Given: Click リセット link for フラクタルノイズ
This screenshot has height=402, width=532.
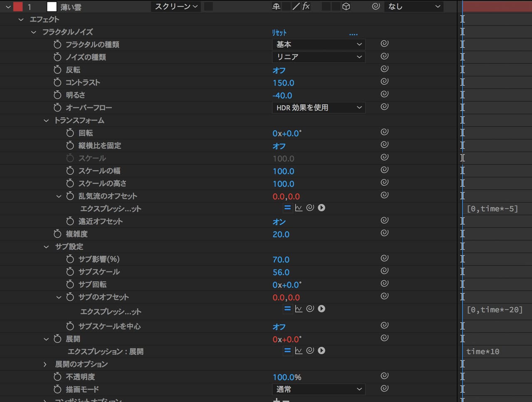Looking at the screenshot, I should 279,32.
